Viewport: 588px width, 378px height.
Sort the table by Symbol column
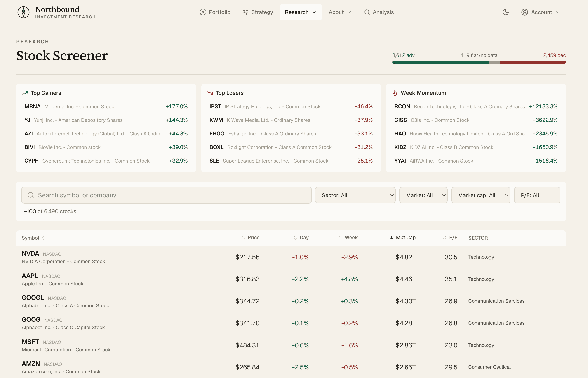(x=33, y=238)
